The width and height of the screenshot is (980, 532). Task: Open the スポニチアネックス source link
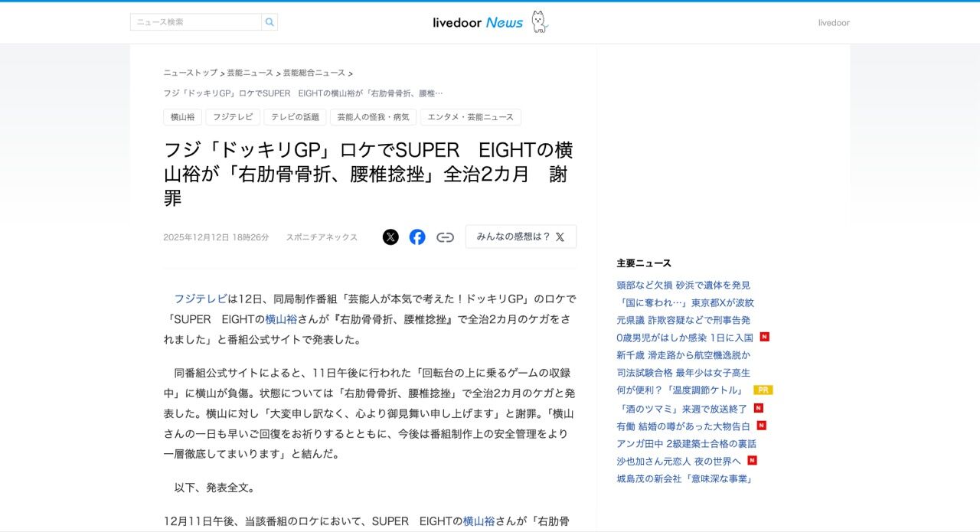[x=322, y=237]
